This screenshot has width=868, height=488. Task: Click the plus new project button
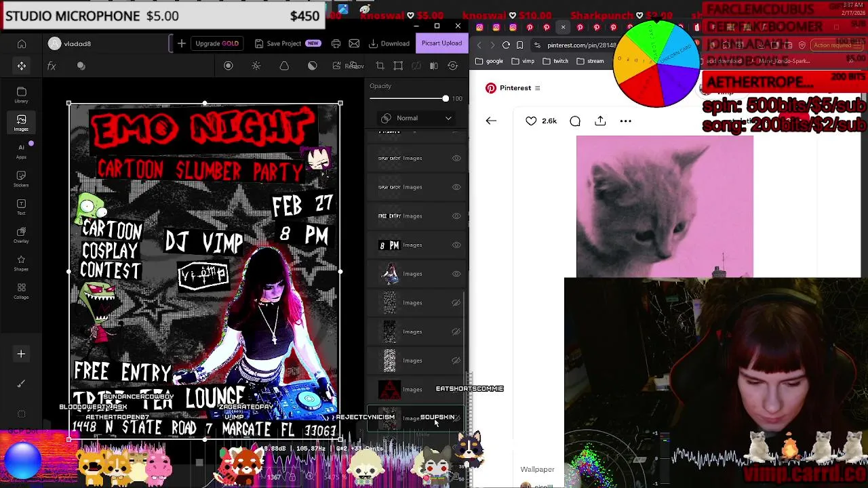(182, 43)
